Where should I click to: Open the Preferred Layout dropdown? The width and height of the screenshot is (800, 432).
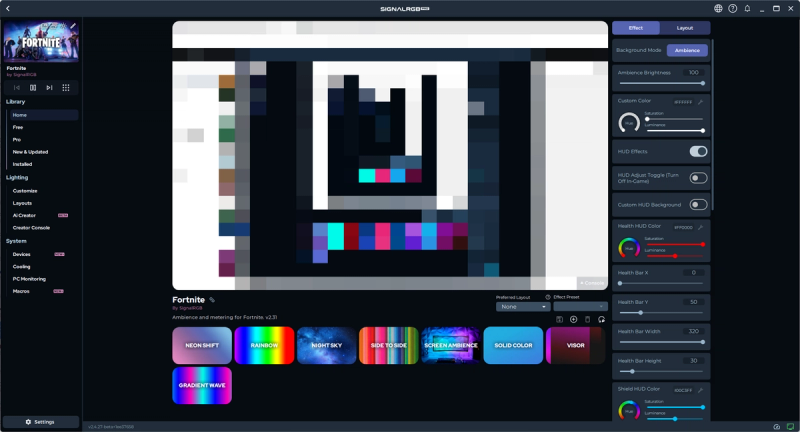pyautogui.click(x=523, y=307)
